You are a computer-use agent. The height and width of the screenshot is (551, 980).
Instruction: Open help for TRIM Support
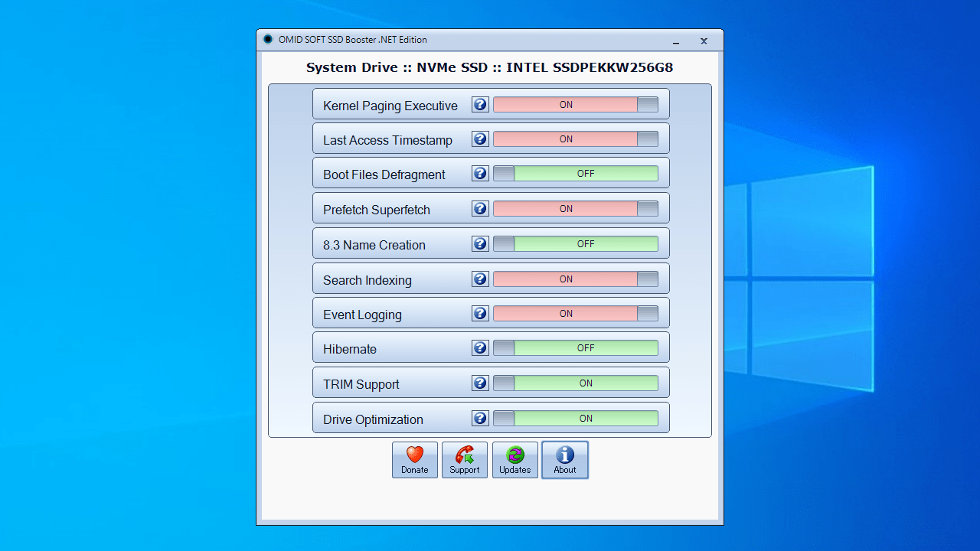(x=480, y=383)
